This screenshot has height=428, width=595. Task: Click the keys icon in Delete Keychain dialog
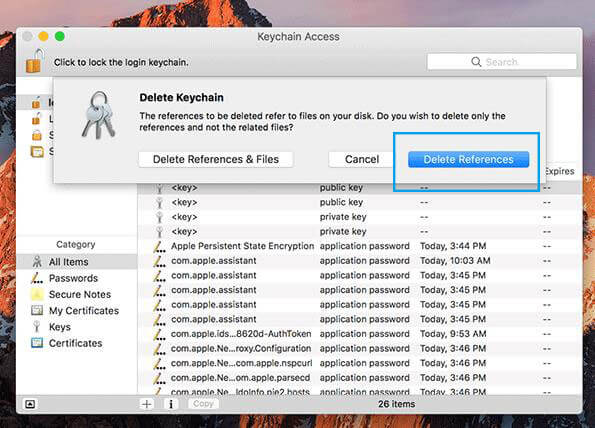[98, 115]
